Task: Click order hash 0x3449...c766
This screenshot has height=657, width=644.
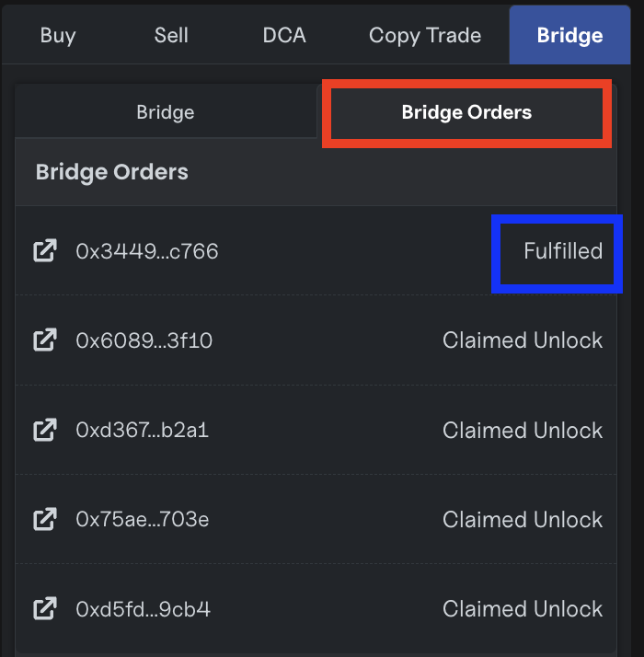Action: 147,250
